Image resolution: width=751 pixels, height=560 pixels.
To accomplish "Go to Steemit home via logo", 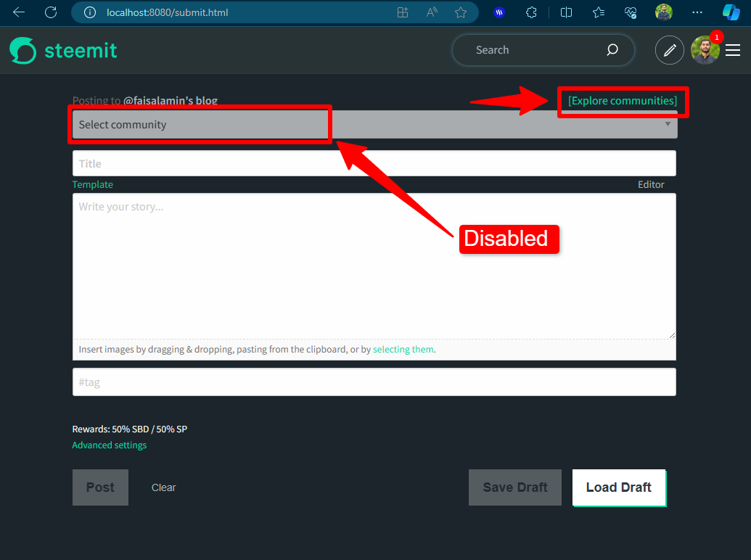I will pos(63,50).
